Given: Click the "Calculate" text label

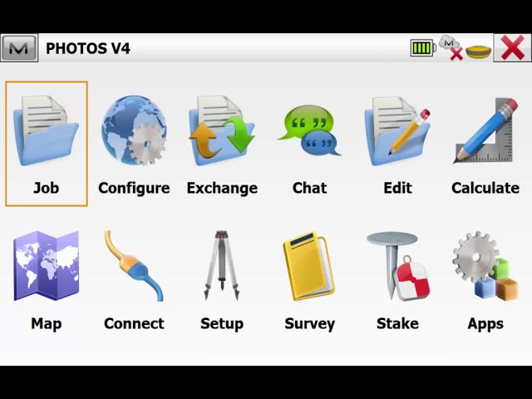Looking at the screenshot, I should pos(485,188).
